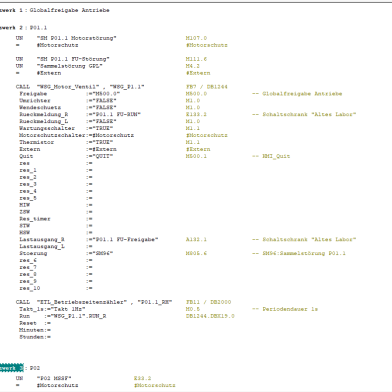This screenshot has width=392, height=392.
Task: Select the Wendeschuetz parameter name
Action: click(x=40, y=108)
